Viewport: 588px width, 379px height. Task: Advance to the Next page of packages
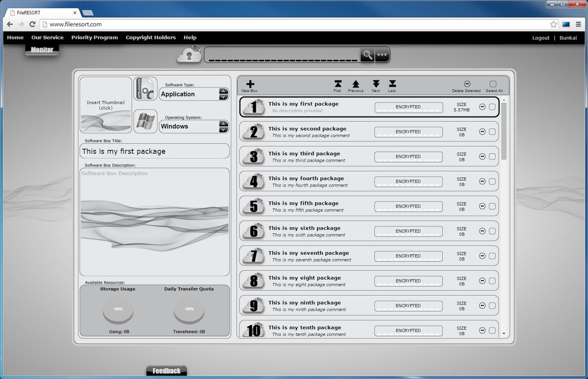point(376,84)
